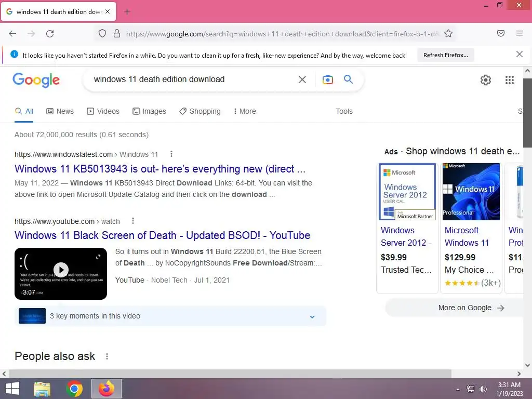Clear the search box with X icon
Screen dimensions: 532x399
302,79
